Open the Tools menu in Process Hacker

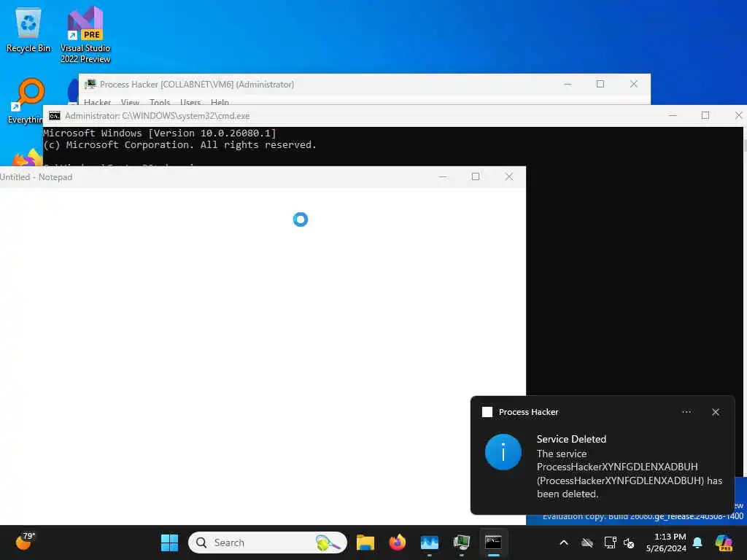pyautogui.click(x=160, y=101)
